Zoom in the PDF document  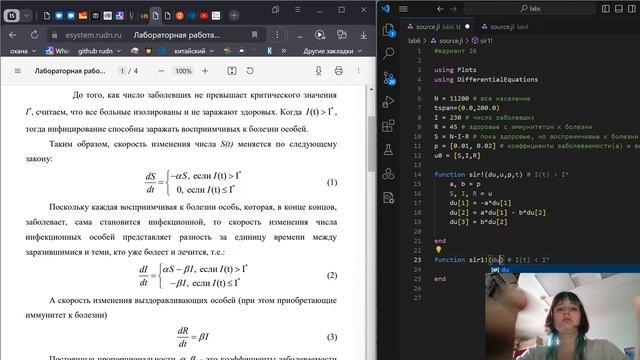tap(205, 71)
